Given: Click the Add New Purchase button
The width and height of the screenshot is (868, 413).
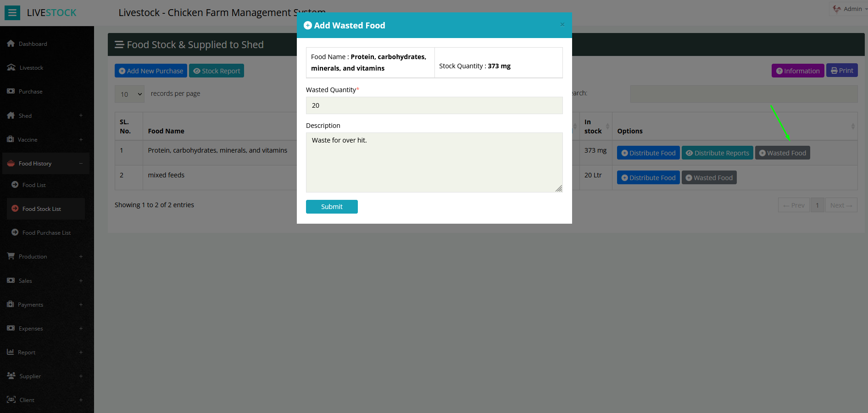Looking at the screenshot, I should 150,71.
